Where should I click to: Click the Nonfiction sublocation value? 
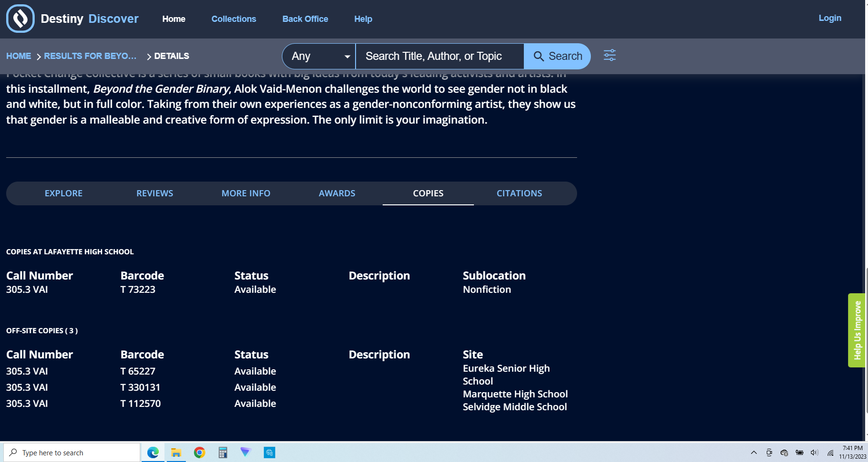pos(487,289)
